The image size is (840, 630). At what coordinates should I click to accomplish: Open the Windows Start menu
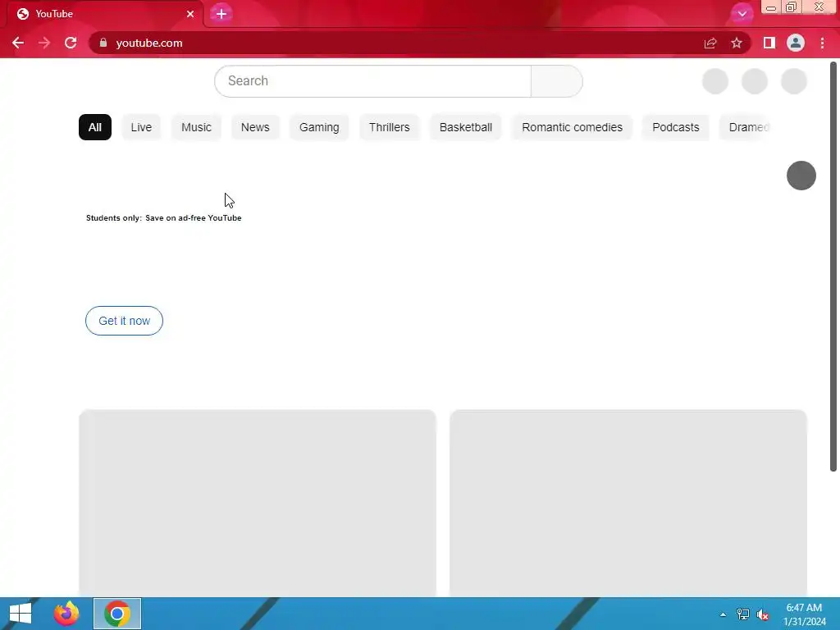21,614
